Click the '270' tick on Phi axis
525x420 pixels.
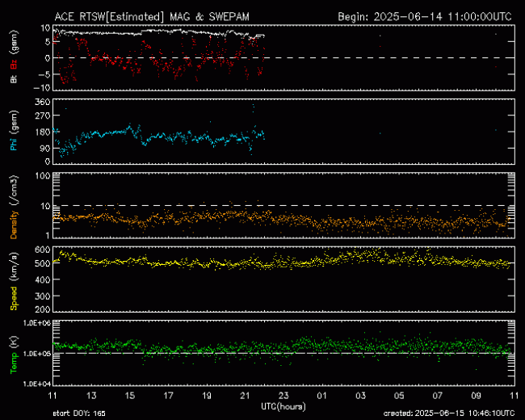[x=42, y=115]
